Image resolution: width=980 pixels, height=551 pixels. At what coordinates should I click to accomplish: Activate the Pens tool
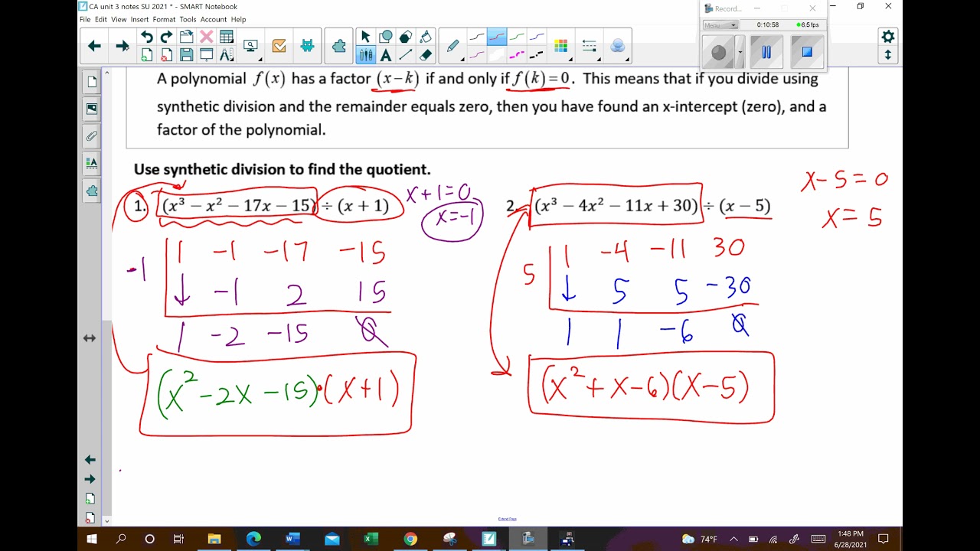pyautogui.click(x=366, y=55)
